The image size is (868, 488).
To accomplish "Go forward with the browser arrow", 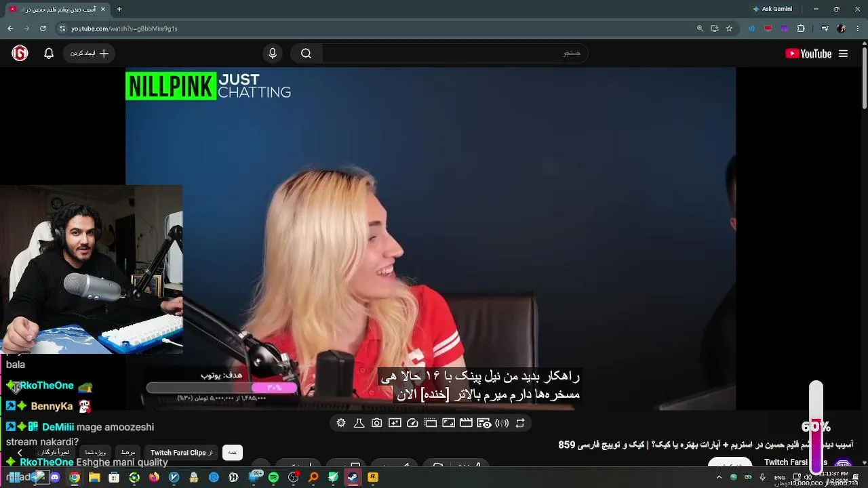I will (x=26, y=28).
